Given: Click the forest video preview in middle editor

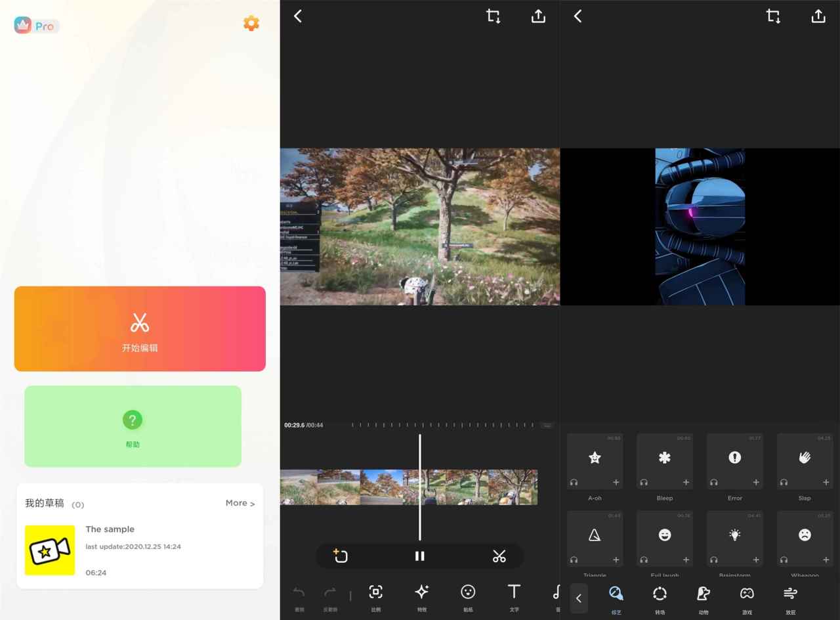Looking at the screenshot, I should (420, 227).
